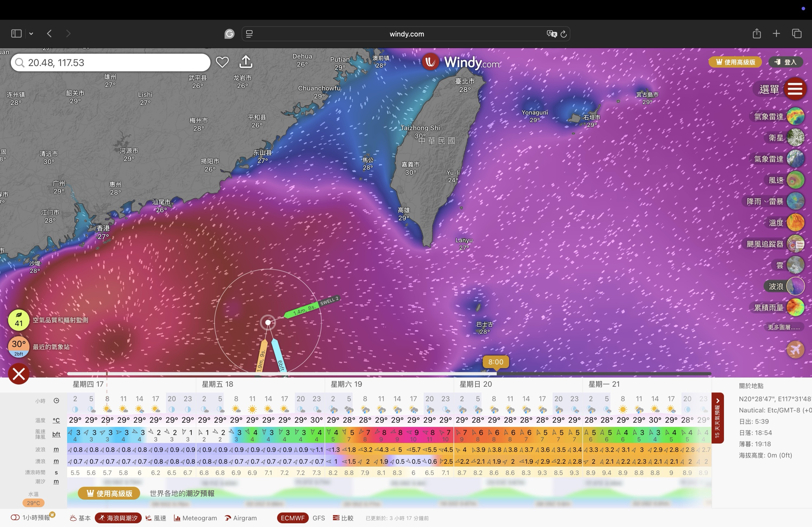Select the ECMWF forecast model
The image size is (812, 527).
pos(292,518)
